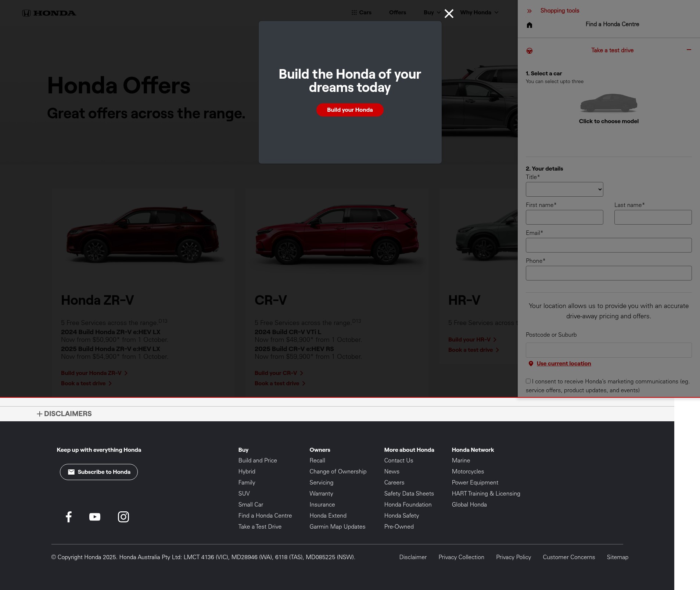This screenshot has height=590, width=700.
Task: Click footer Pre-Owned link
Action: [x=399, y=527]
